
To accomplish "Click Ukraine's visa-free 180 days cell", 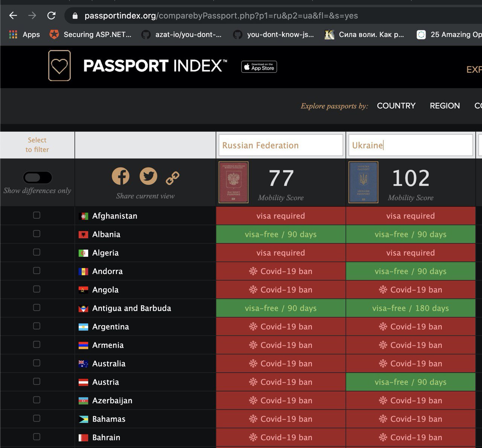I will coord(410,308).
